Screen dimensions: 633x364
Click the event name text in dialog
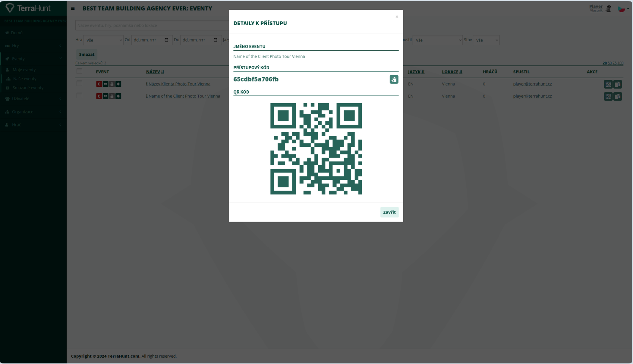tap(269, 57)
